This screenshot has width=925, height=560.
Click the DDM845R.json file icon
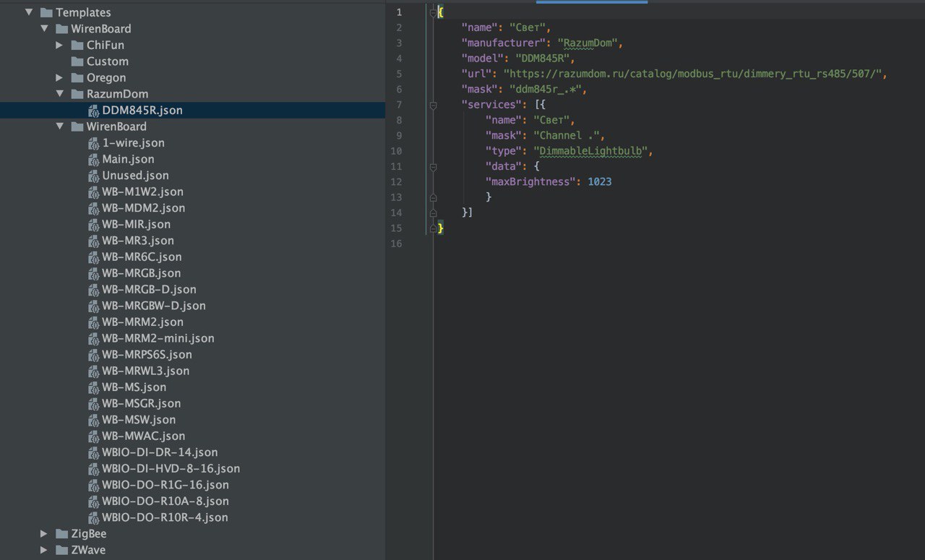click(x=93, y=111)
